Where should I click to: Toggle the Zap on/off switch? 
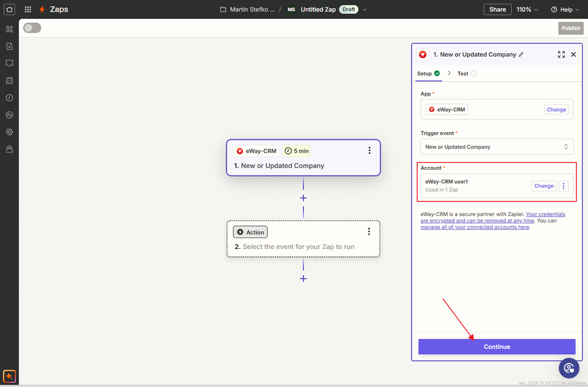(x=32, y=28)
